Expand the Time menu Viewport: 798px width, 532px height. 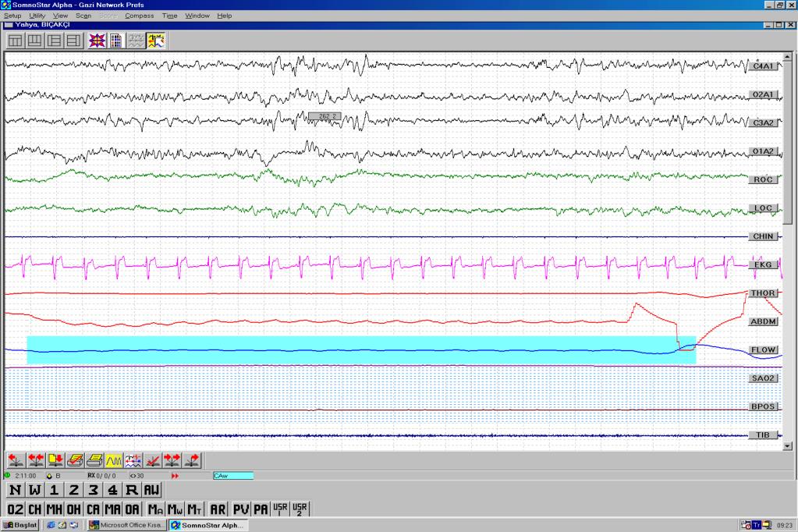[169, 16]
